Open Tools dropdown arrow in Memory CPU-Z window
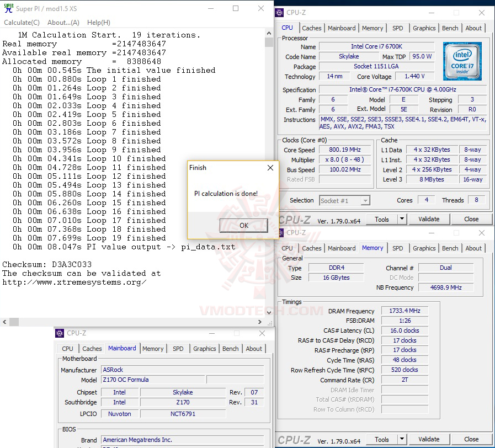This screenshot has width=495, height=448. [x=402, y=439]
